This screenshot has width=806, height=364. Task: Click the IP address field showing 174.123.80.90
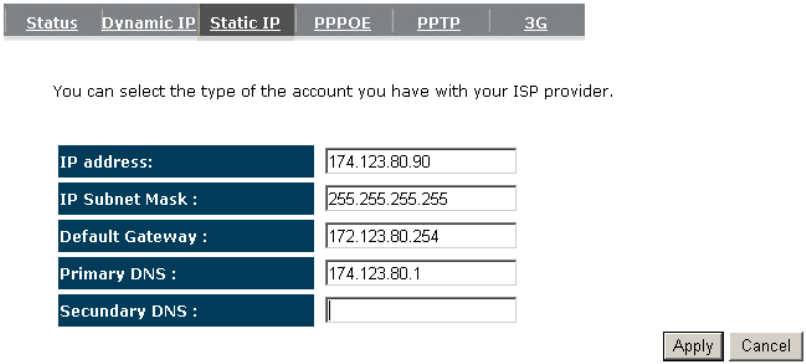pos(420,161)
